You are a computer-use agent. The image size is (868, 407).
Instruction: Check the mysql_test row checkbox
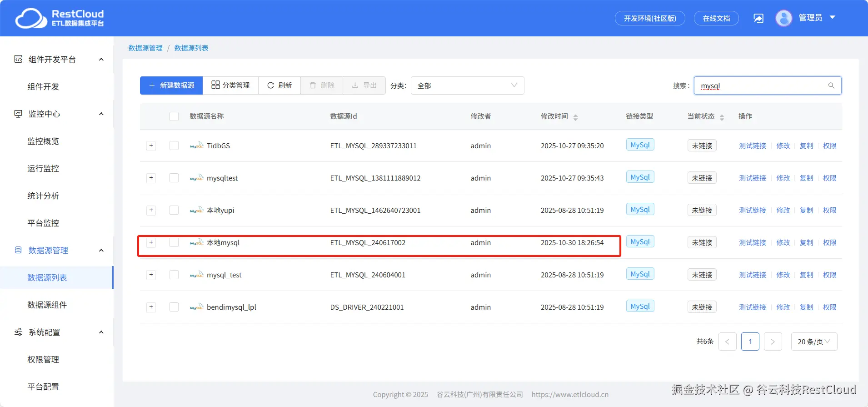pyautogui.click(x=174, y=275)
